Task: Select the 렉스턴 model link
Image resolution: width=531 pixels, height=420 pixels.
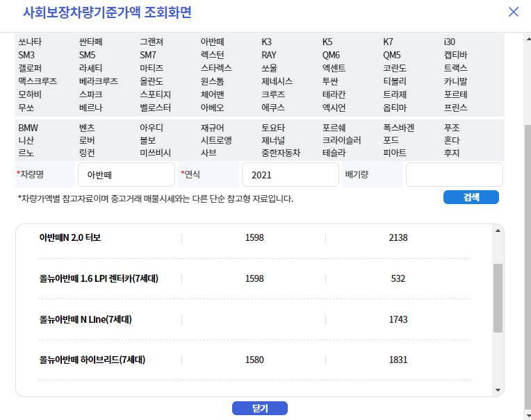Action: pyautogui.click(x=213, y=55)
